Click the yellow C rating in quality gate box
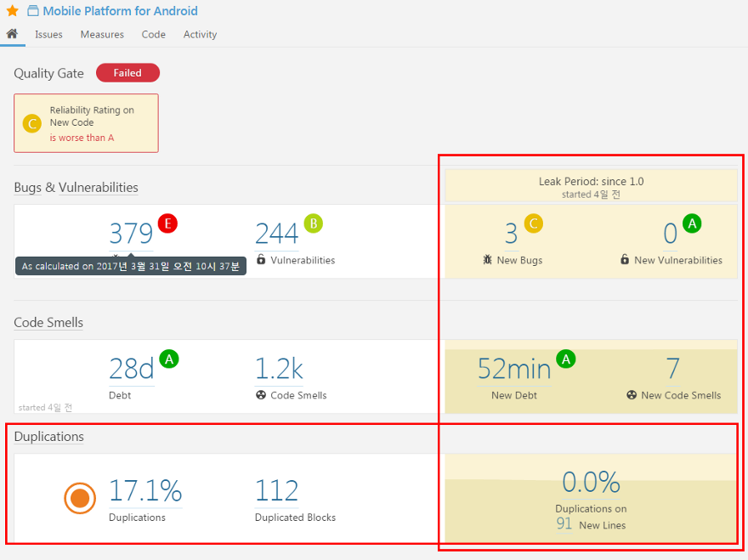The image size is (748, 560). pos(32,124)
